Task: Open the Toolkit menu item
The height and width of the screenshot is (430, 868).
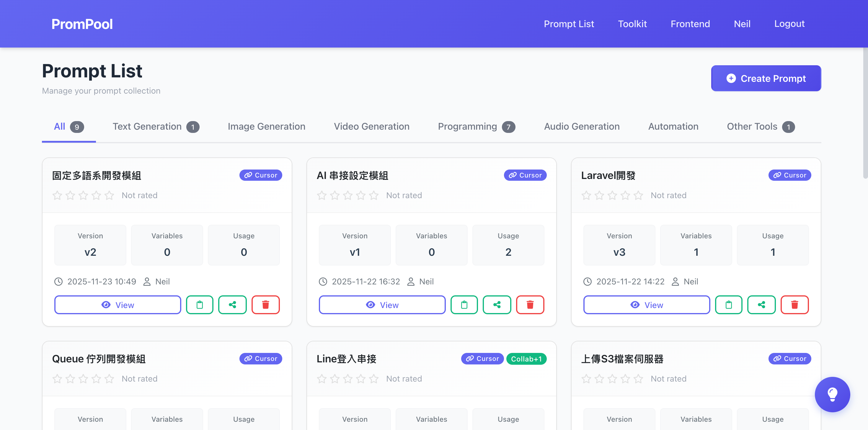Action: coord(632,24)
